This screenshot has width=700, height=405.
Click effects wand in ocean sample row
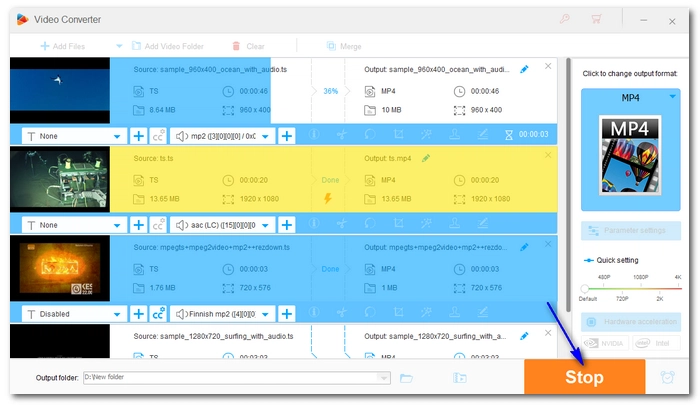point(426,134)
